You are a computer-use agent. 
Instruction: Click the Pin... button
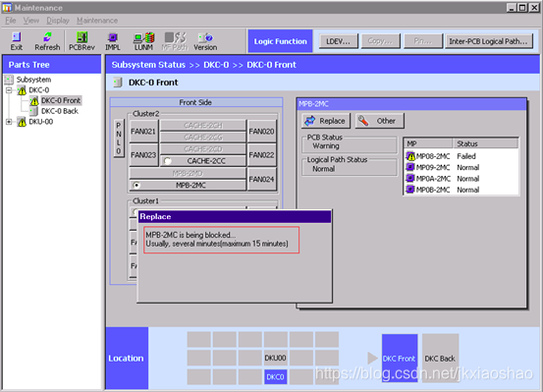pyautogui.click(x=423, y=41)
